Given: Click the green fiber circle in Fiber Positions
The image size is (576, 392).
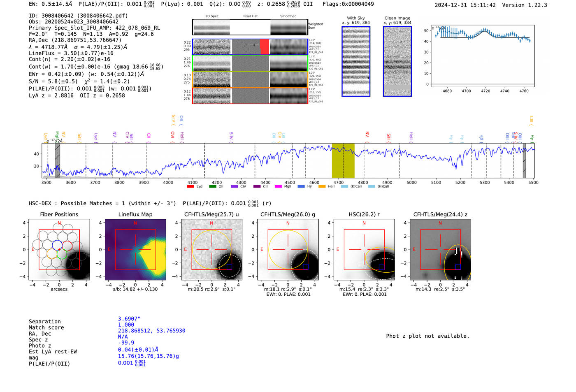Looking at the screenshot, I should (x=62, y=254).
